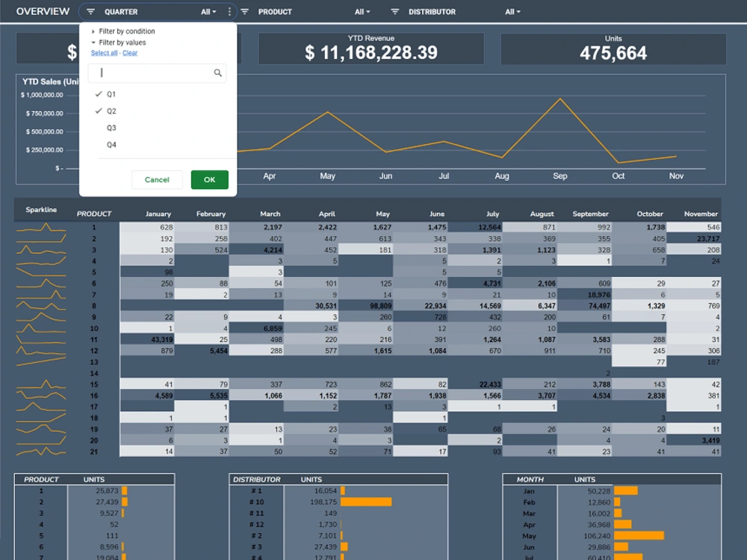Open the All dropdown on the DISTRIBUTOR slicer
This screenshot has width=747, height=560.
(512, 11)
